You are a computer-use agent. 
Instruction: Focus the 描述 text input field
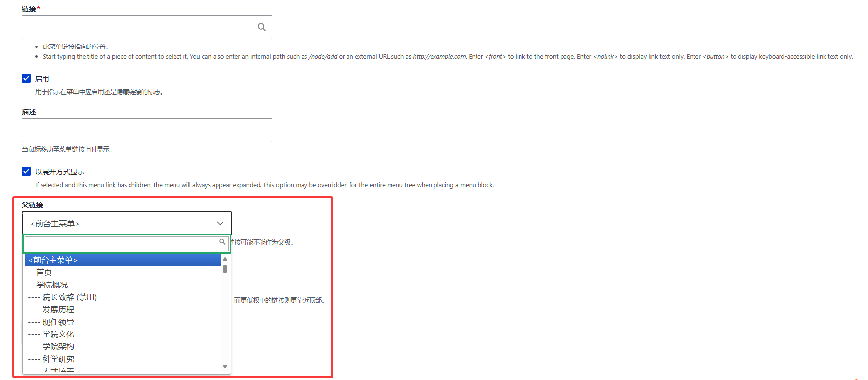click(147, 130)
